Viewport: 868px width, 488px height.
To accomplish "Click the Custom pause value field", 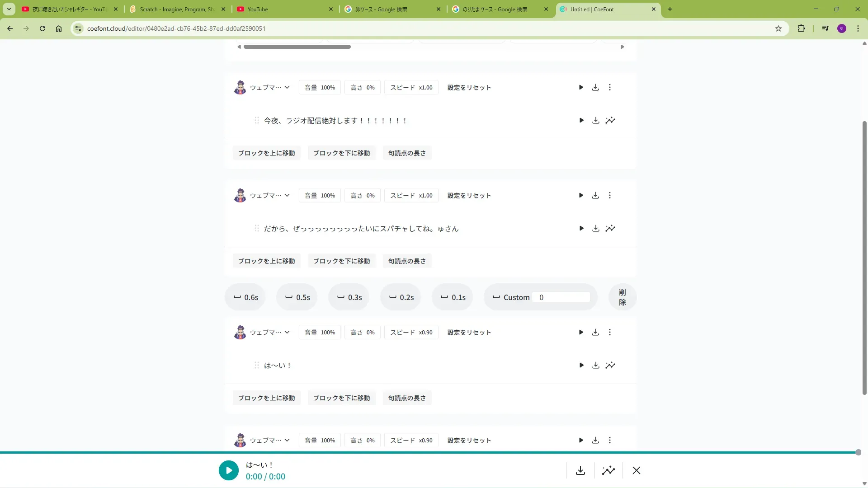I will point(561,297).
